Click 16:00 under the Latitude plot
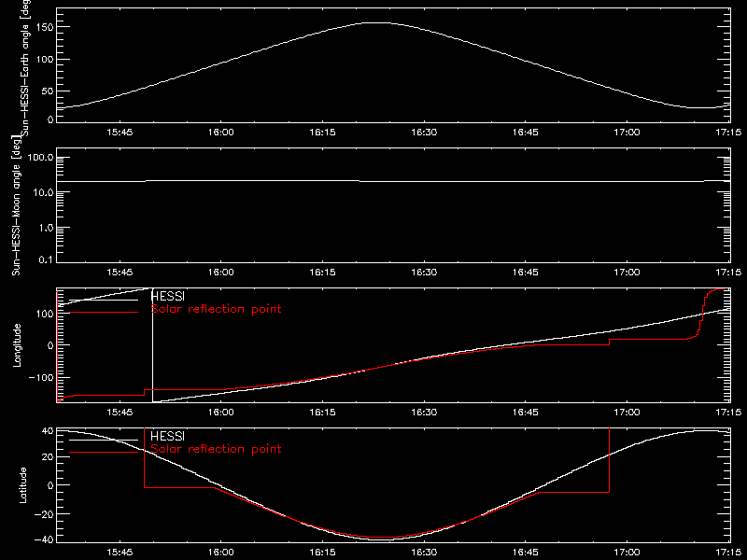This screenshot has width=747, height=560. coord(221,553)
